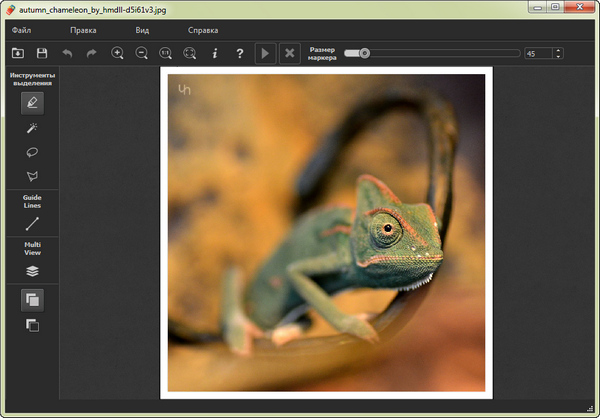Open the Правка menu
The width and height of the screenshot is (600, 418).
[x=83, y=30]
